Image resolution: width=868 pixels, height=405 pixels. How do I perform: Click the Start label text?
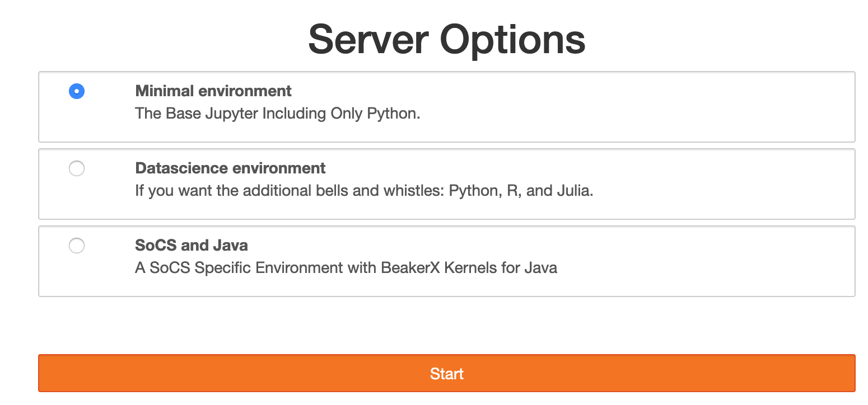click(x=446, y=373)
